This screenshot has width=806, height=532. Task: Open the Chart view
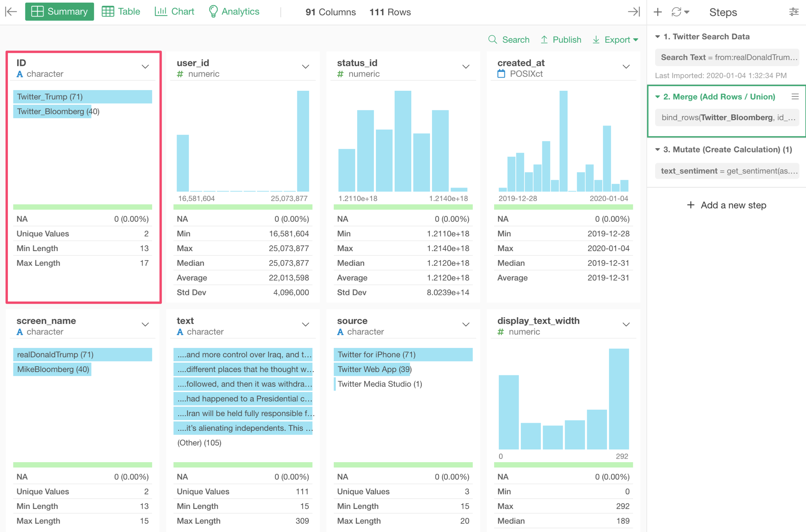(174, 12)
